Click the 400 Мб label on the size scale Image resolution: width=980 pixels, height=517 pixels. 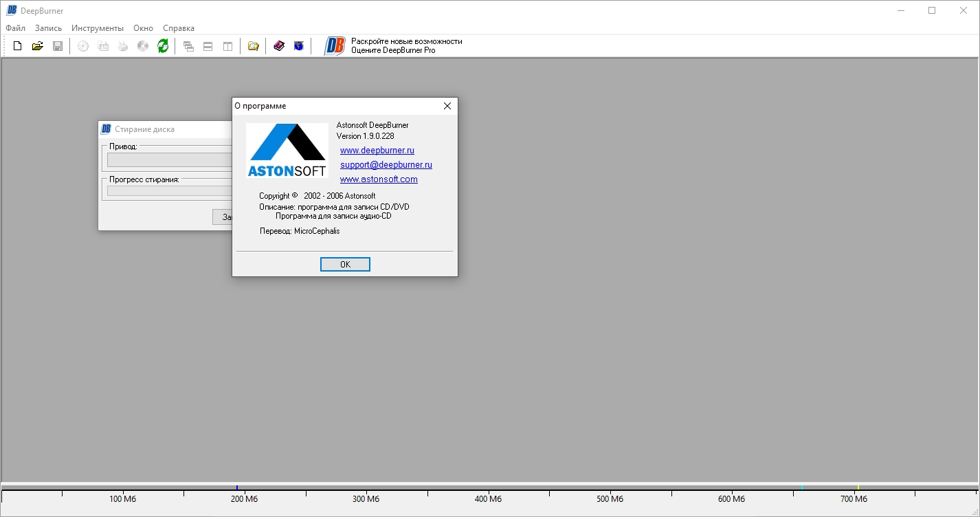(488, 499)
